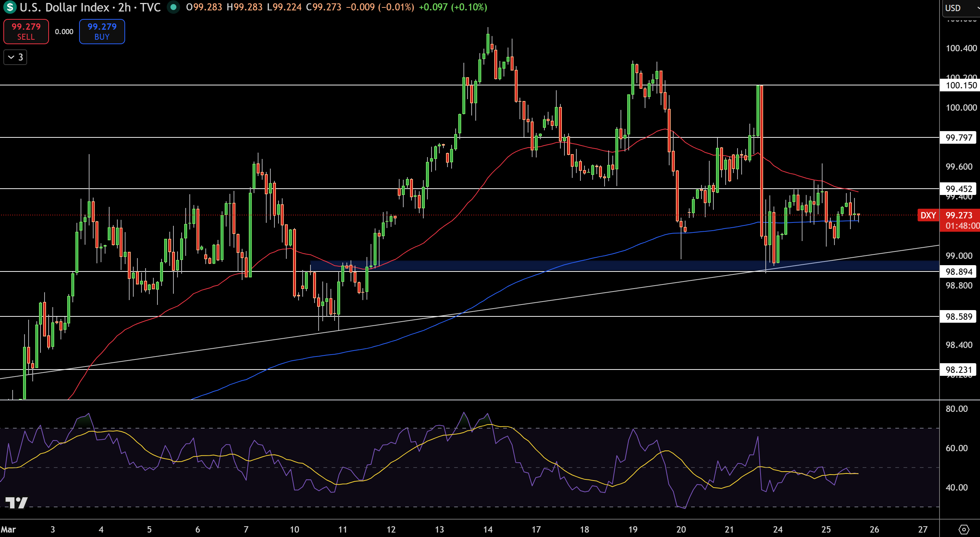Open the USD currency dropdown
The image size is (980, 537).
961,7
